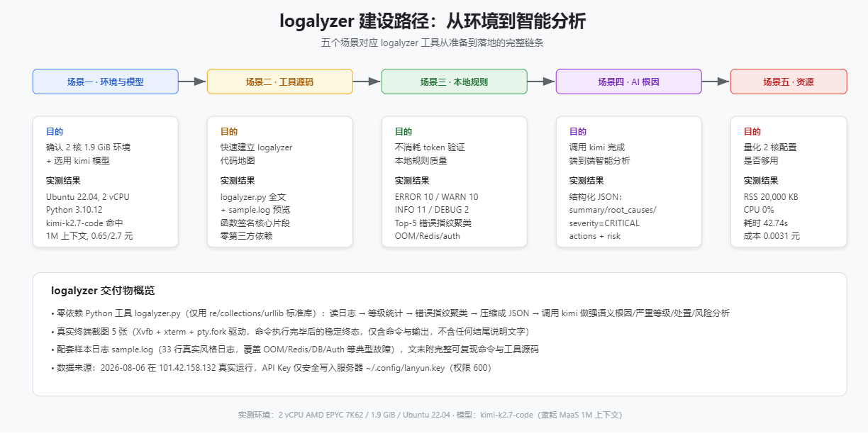Click the "代码地图" line
Viewport: 868px width, 436px height.
coord(238,161)
